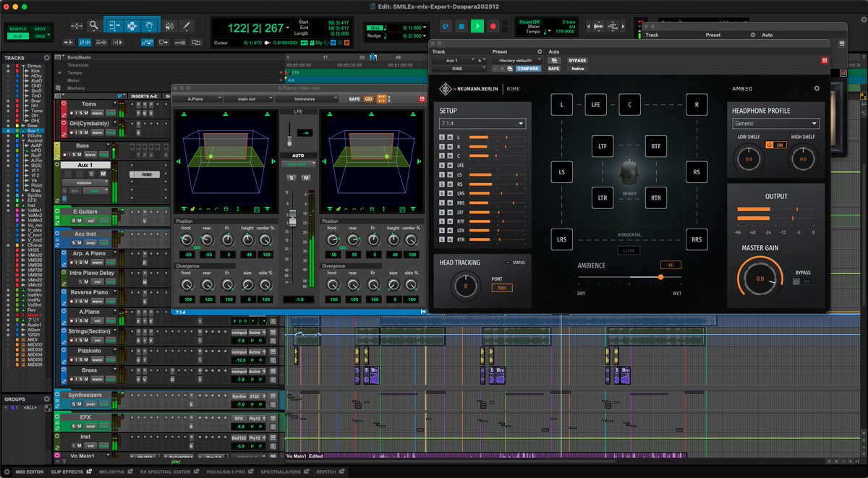Screen dimensions: 868x478
Task: Open the 7.1.4 setup dropdown in RIME
Action: pos(482,124)
